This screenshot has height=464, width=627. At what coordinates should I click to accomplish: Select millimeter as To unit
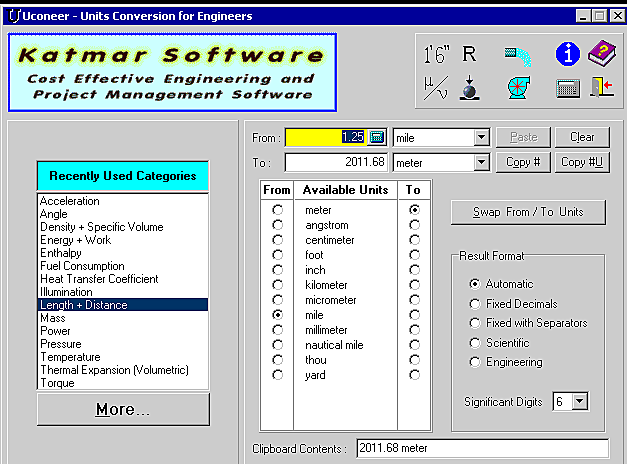[x=415, y=330]
